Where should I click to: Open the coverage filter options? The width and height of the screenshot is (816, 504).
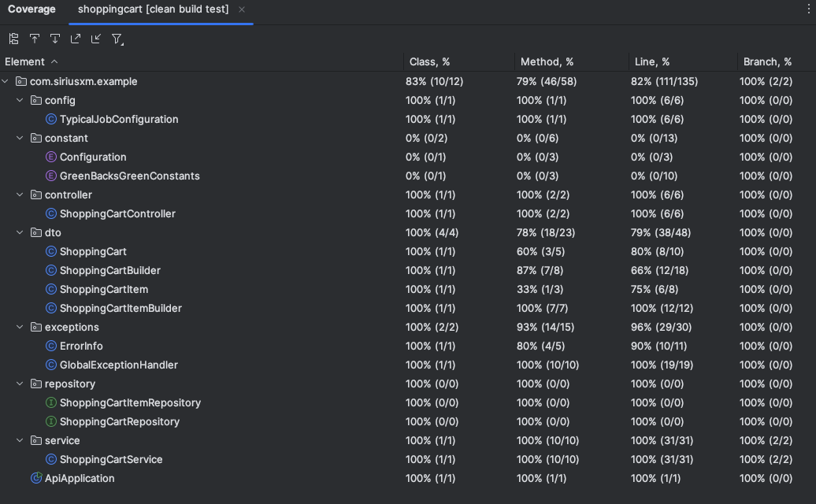tap(117, 39)
